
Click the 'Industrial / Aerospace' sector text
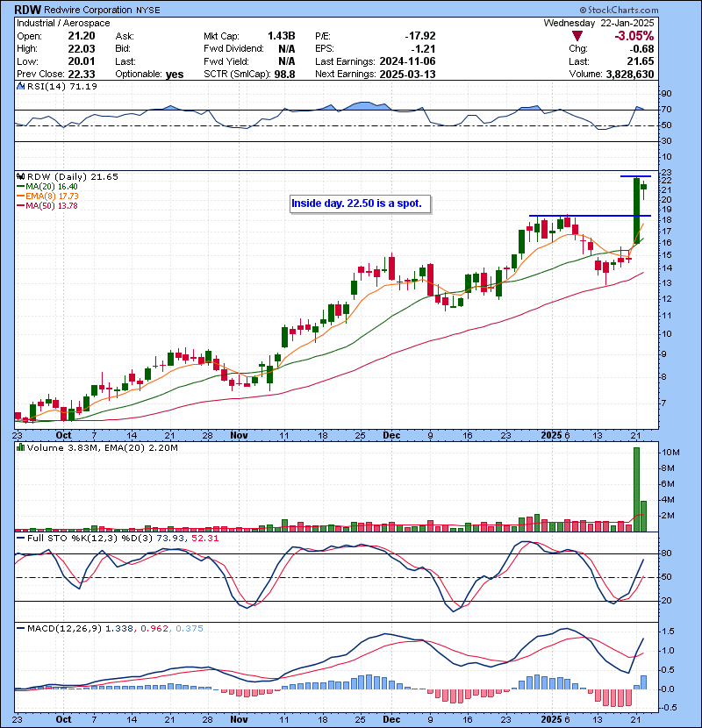[x=63, y=23]
